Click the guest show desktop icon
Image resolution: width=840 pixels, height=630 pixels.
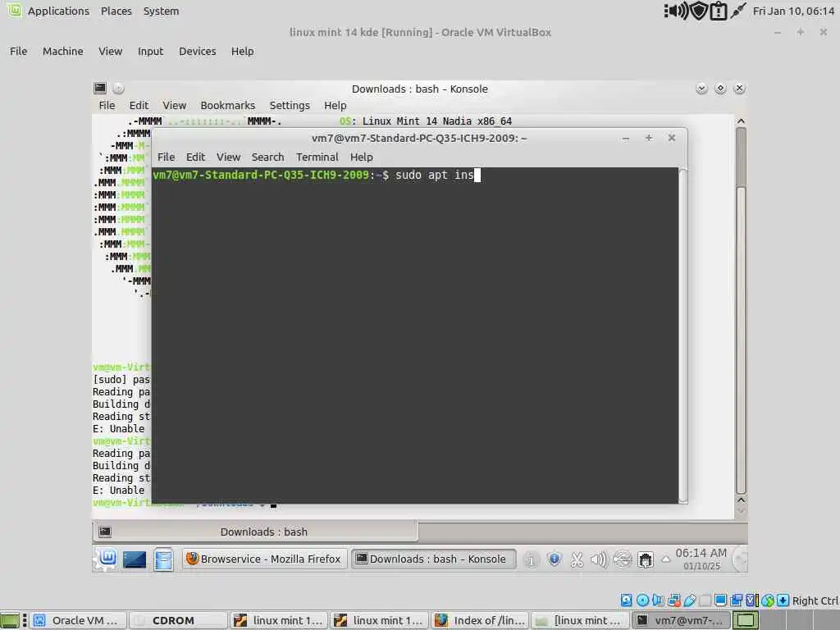click(x=135, y=559)
